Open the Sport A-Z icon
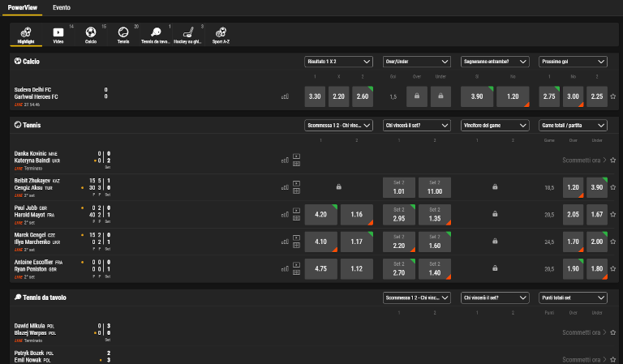Image resolution: width=623 pixels, height=364 pixels. tap(220, 34)
